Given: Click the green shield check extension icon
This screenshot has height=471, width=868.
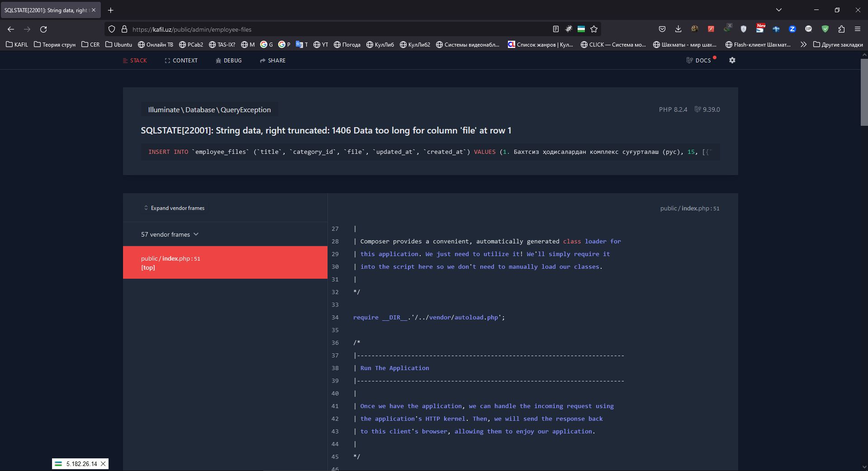Looking at the screenshot, I should [825, 29].
